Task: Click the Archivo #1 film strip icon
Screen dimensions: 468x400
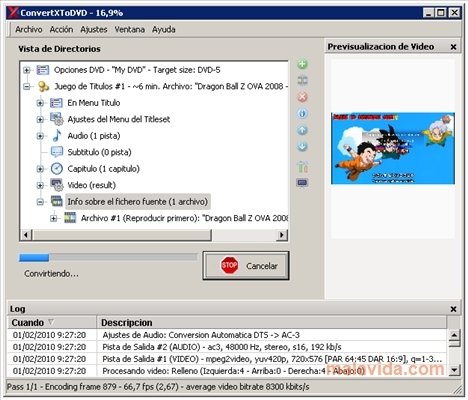Action: click(x=70, y=218)
